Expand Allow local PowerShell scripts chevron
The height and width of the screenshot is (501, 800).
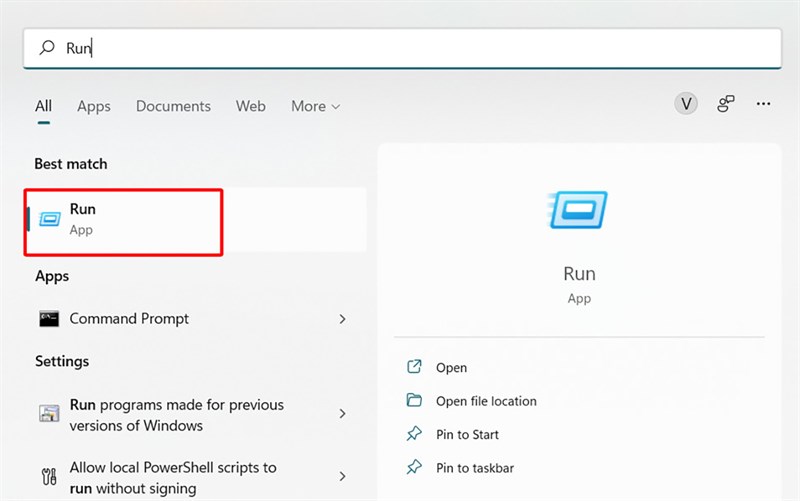pyautogui.click(x=342, y=477)
